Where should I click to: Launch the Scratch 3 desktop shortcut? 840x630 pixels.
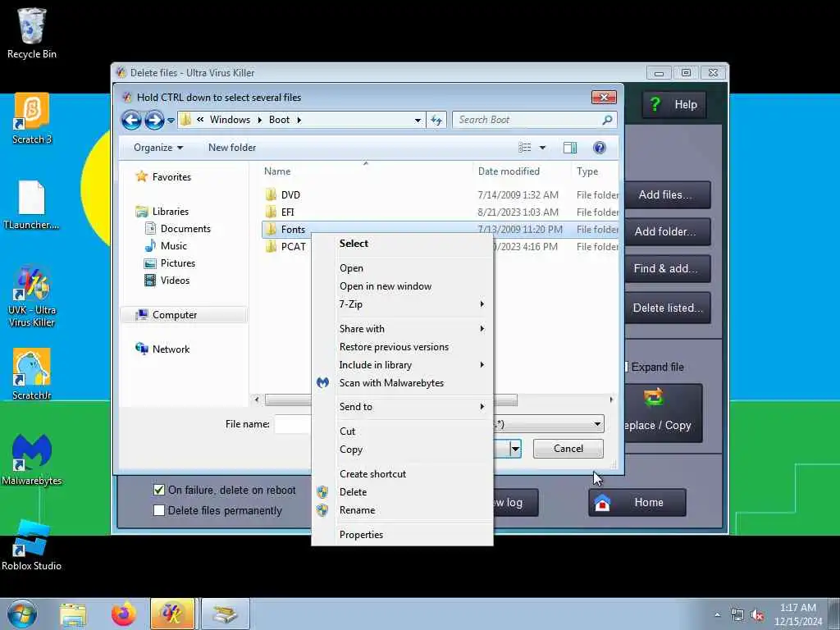click(32, 118)
